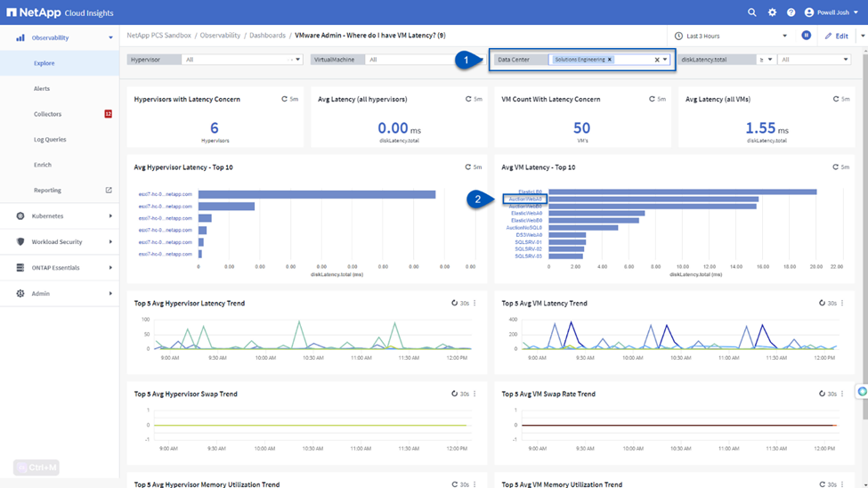Click the help question mark icon

(791, 12)
